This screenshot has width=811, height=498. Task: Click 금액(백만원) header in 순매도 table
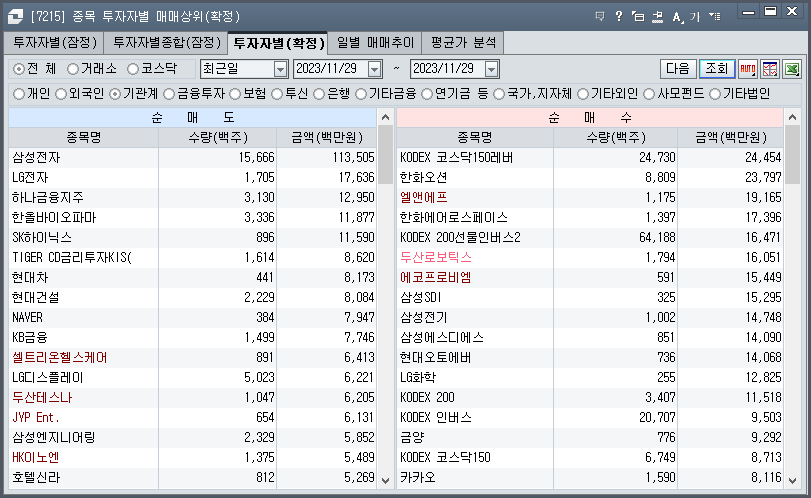pos(326,138)
